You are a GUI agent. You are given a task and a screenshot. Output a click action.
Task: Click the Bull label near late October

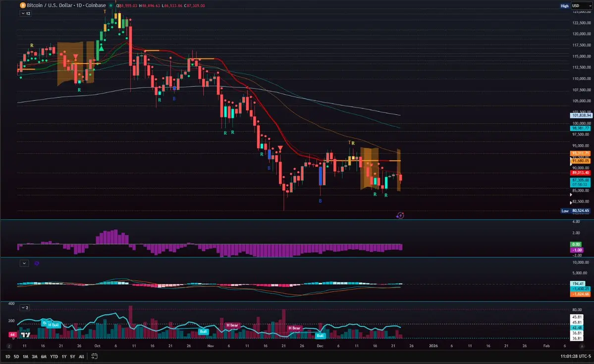coord(204,331)
